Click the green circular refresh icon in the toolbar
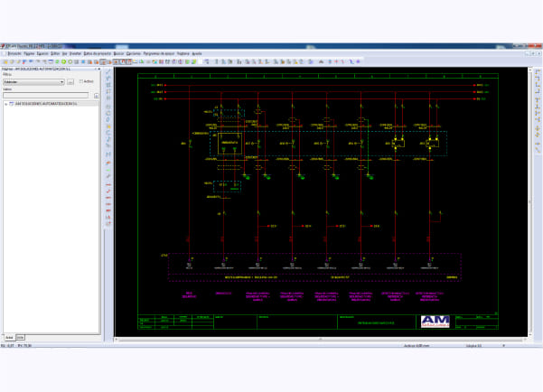543x392 pixels. [70, 62]
